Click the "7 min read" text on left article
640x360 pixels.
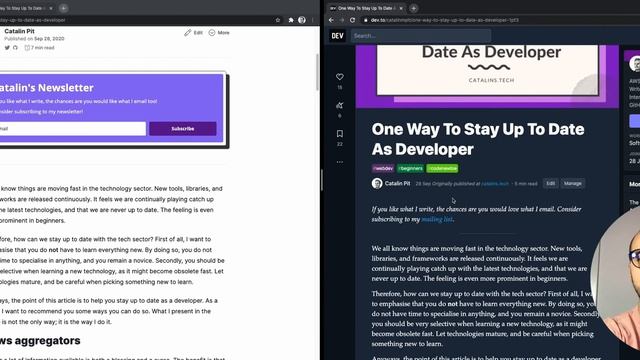[x=42, y=48]
